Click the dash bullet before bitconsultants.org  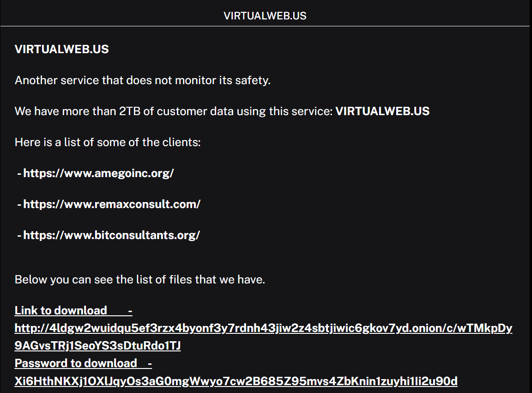point(19,235)
